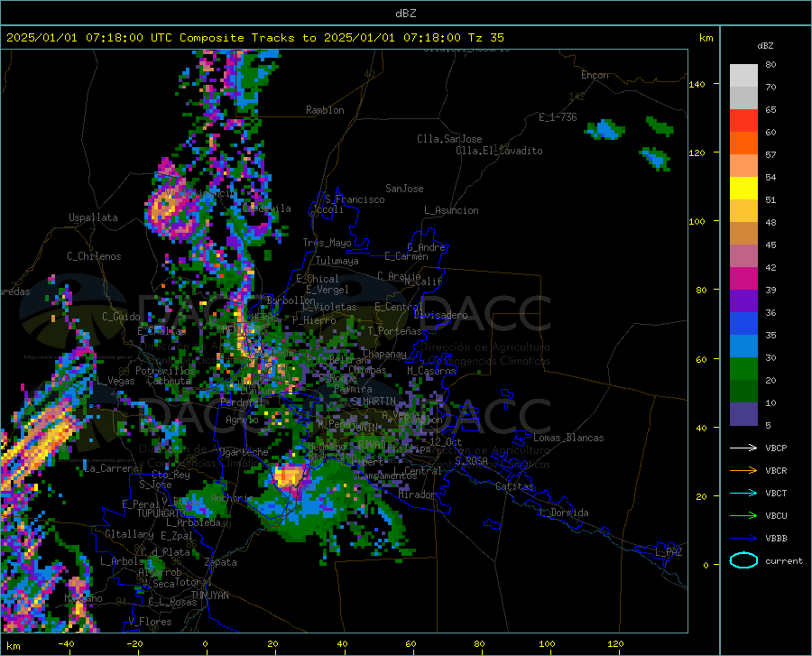Image resolution: width=812 pixels, height=656 pixels.
Task: Click the blue VBBB arrow icon
Action: click(x=743, y=538)
